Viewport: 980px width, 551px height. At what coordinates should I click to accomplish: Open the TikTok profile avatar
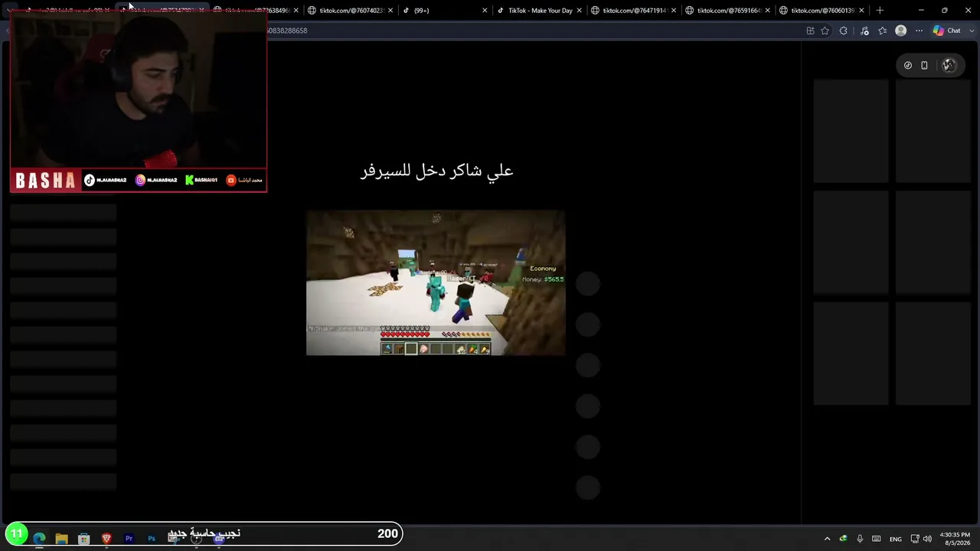click(x=949, y=66)
